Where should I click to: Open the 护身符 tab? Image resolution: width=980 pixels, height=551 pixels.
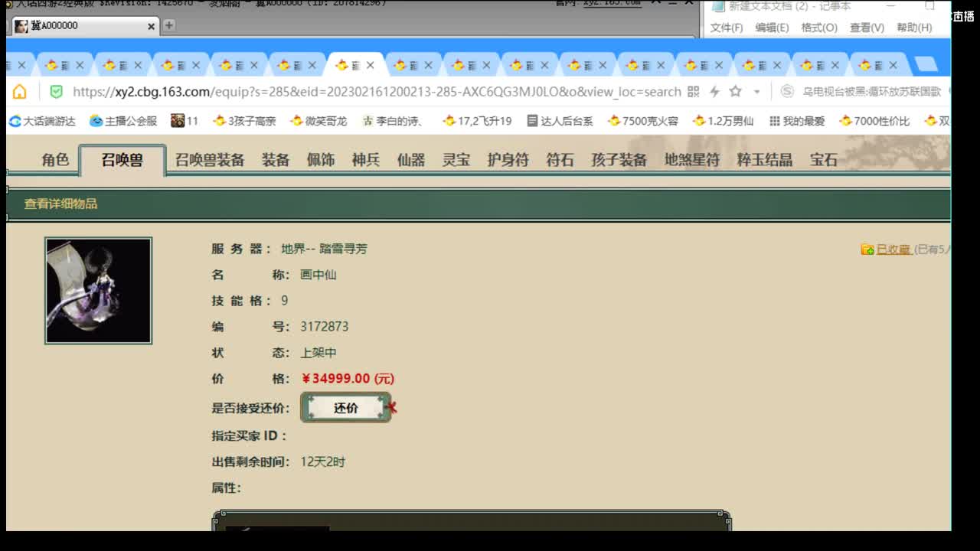click(508, 160)
